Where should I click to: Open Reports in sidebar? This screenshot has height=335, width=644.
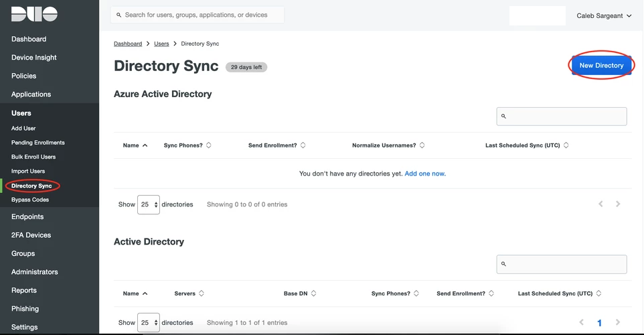(x=24, y=291)
